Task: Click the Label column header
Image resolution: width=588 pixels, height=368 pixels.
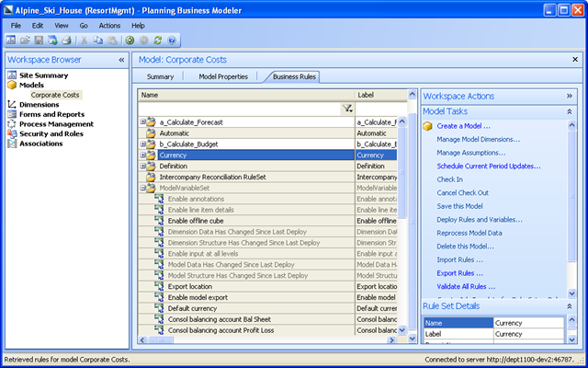Action: [x=380, y=95]
